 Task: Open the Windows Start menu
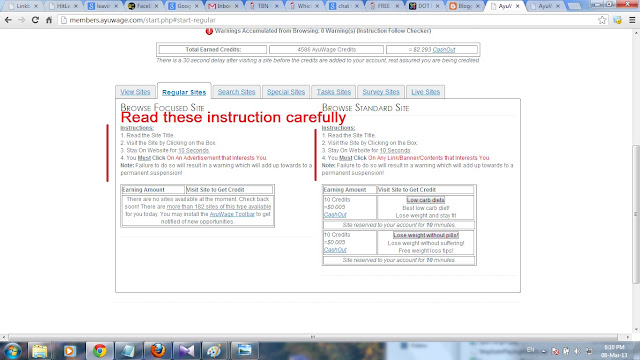click(x=12, y=351)
